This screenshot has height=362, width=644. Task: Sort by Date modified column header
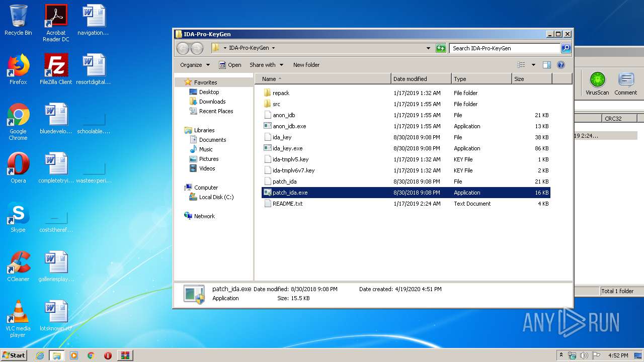[x=421, y=79]
